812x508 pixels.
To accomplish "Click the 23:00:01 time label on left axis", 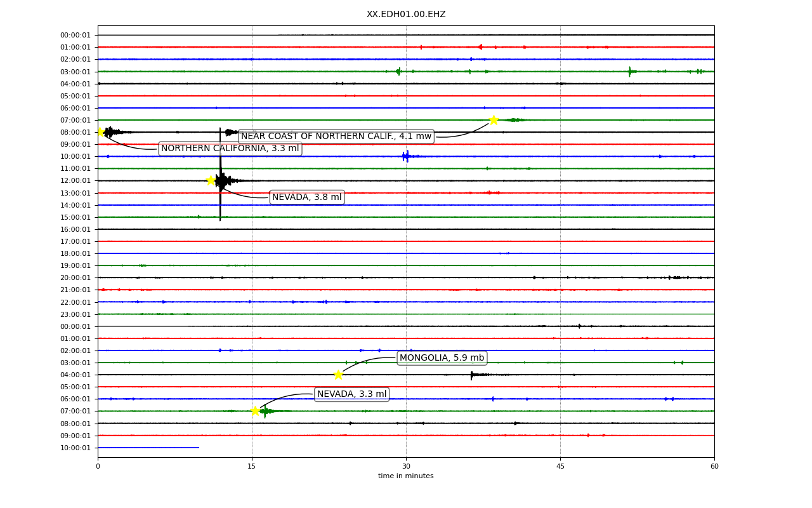I will (75, 314).
